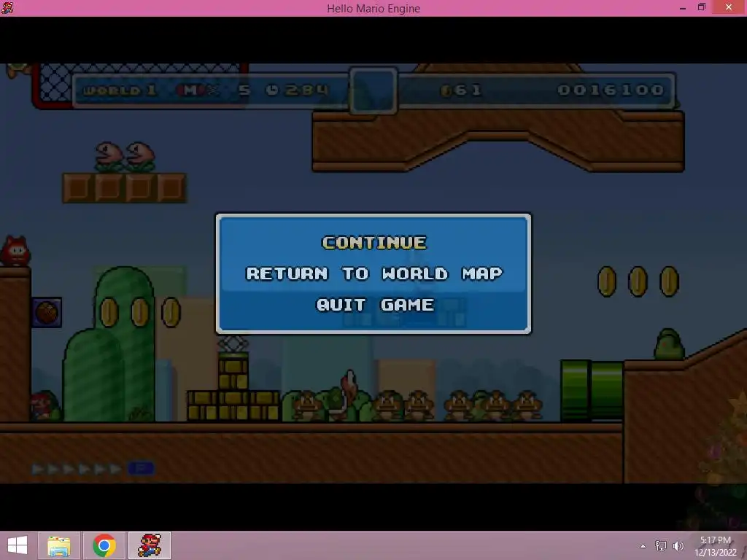Restore down the Hello Mario Engine window

click(701, 7)
